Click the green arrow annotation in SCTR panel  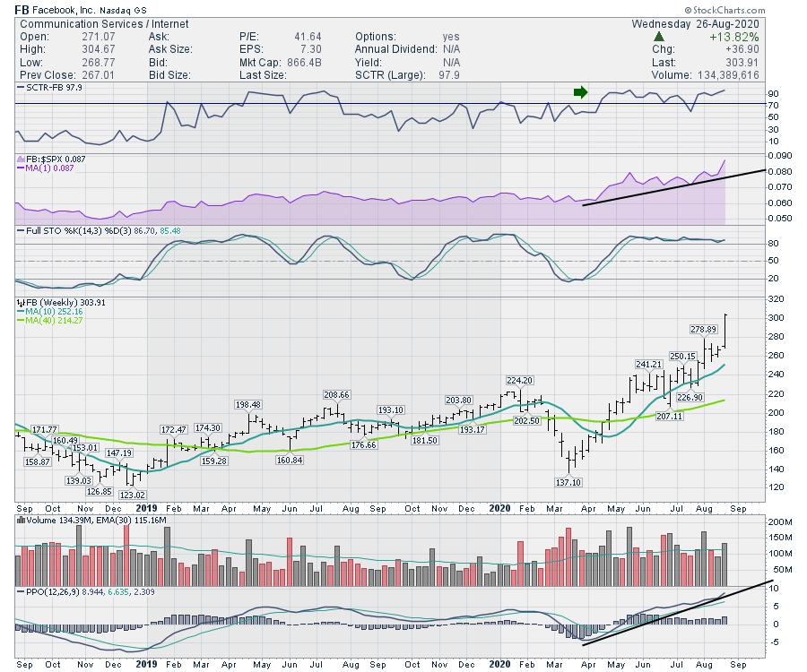point(580,91)
